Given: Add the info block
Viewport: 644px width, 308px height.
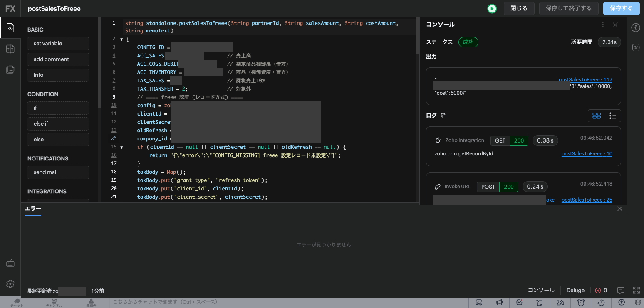Looking at the screenshot, I should [58, 75].
